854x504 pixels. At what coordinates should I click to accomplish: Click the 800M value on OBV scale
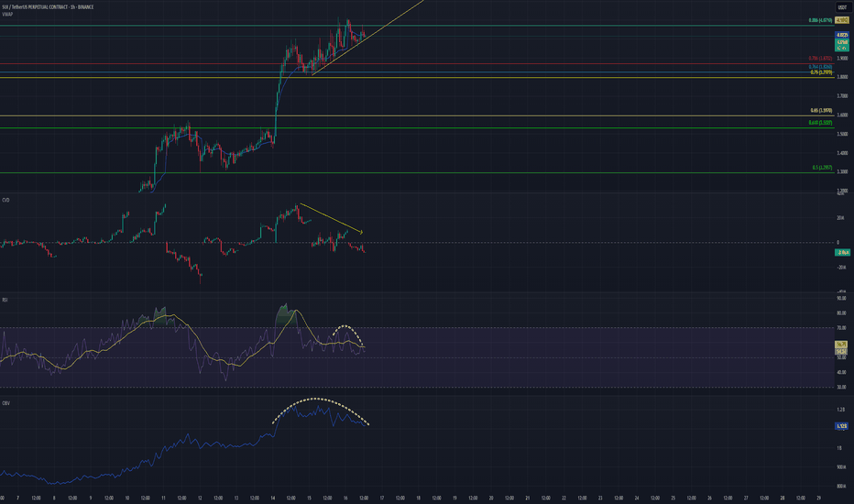coord(841,486)
